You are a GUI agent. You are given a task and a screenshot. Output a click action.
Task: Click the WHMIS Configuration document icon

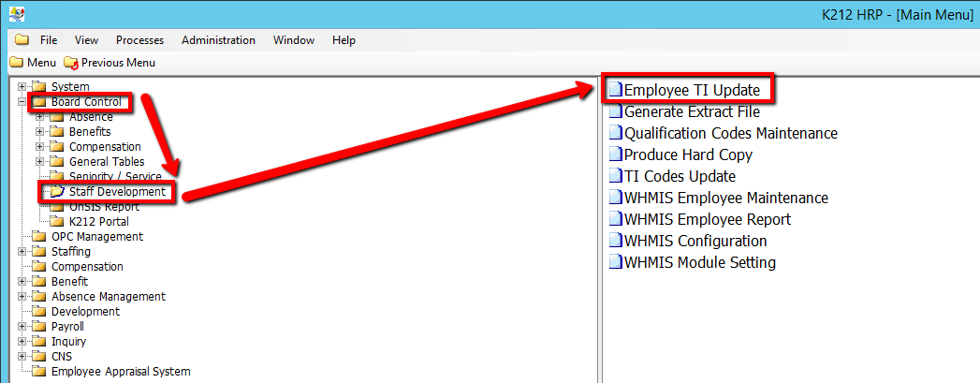point(615,241)
